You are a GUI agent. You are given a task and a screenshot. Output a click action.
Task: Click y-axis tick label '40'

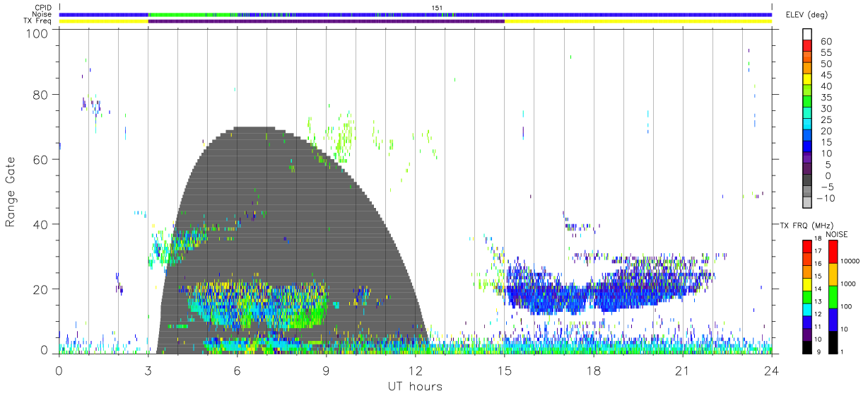point(40,224)
